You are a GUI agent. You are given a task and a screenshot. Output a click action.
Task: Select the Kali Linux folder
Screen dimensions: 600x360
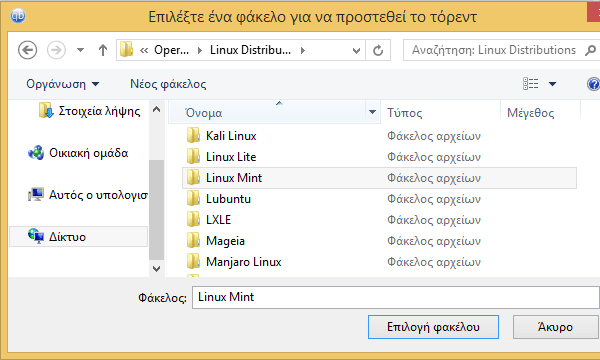[x=231, y=136]
